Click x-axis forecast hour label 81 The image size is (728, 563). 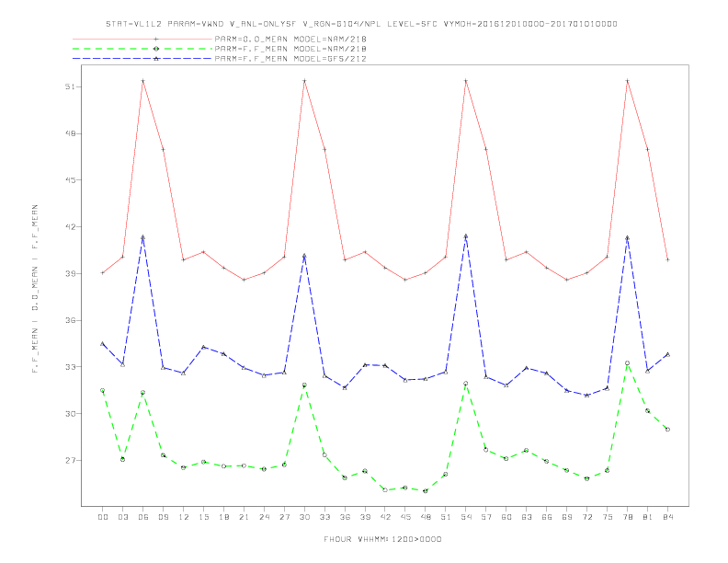648,517
